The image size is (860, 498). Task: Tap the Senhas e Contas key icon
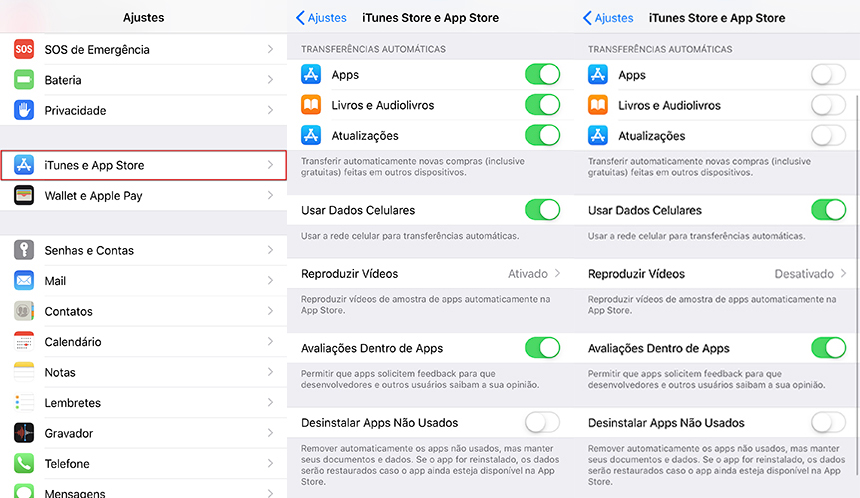(24, 250)
